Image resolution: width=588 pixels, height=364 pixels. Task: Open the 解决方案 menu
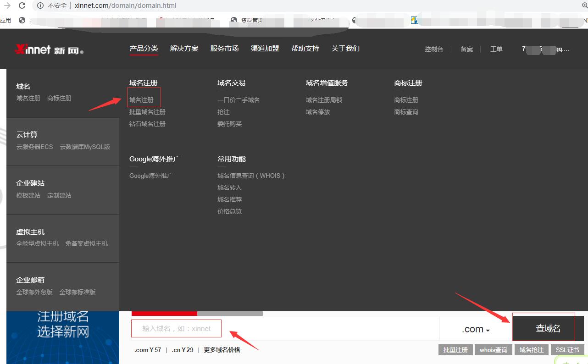[x=184, y=48]
